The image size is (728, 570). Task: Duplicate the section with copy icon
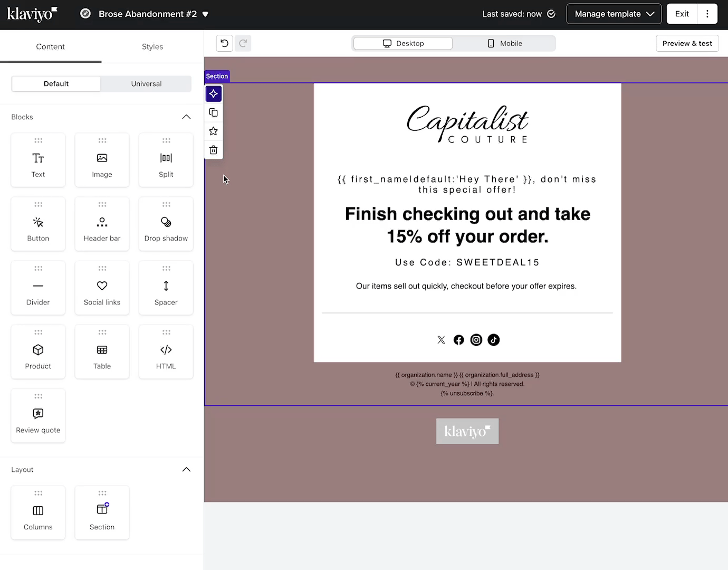pyautogui.click(x=214, y=112)
